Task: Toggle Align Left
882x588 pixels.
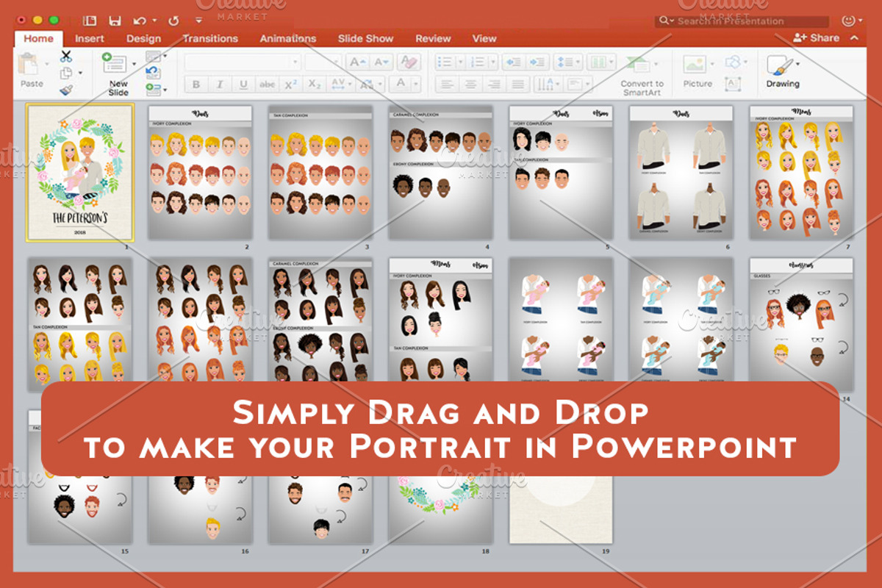Action: click(446, 85)
